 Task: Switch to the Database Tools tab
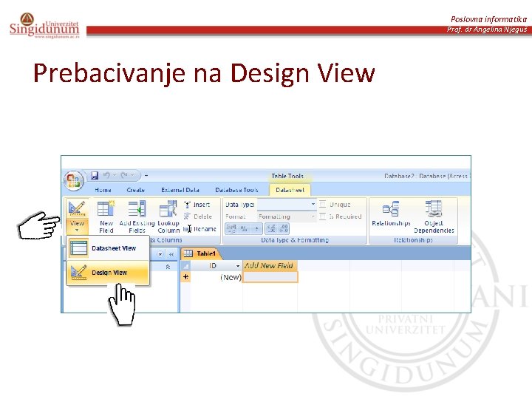[236, 190]
